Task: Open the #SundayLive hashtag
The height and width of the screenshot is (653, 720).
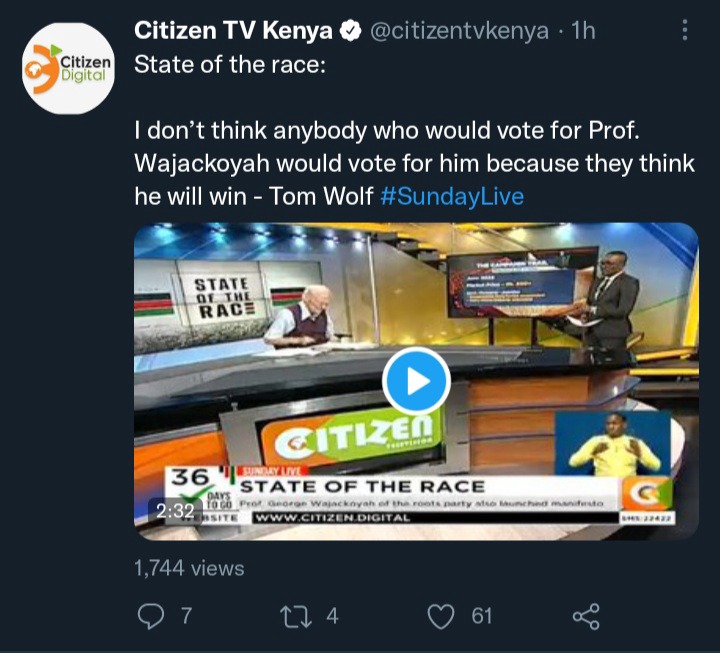Action: pos(452,196)
